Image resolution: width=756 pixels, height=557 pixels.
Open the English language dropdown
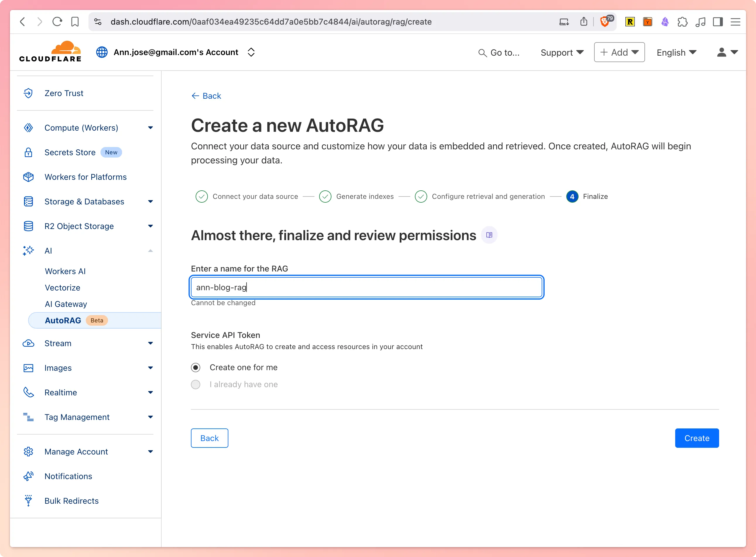tap(676, 53)
